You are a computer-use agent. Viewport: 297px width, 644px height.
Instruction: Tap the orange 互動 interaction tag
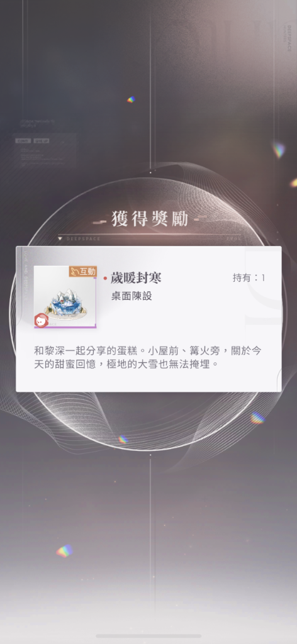click(x=83, y=271)
